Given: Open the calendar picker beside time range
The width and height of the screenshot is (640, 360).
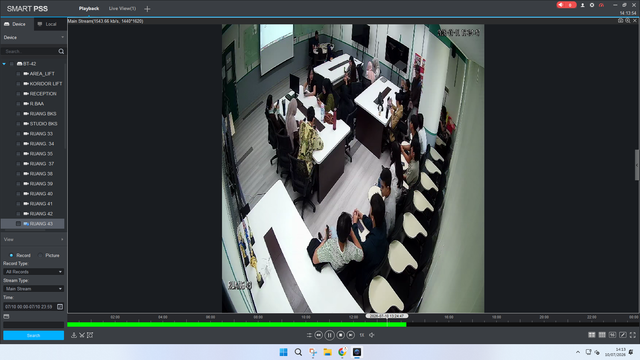Looking at the screenshot, I should coord(60,307).
